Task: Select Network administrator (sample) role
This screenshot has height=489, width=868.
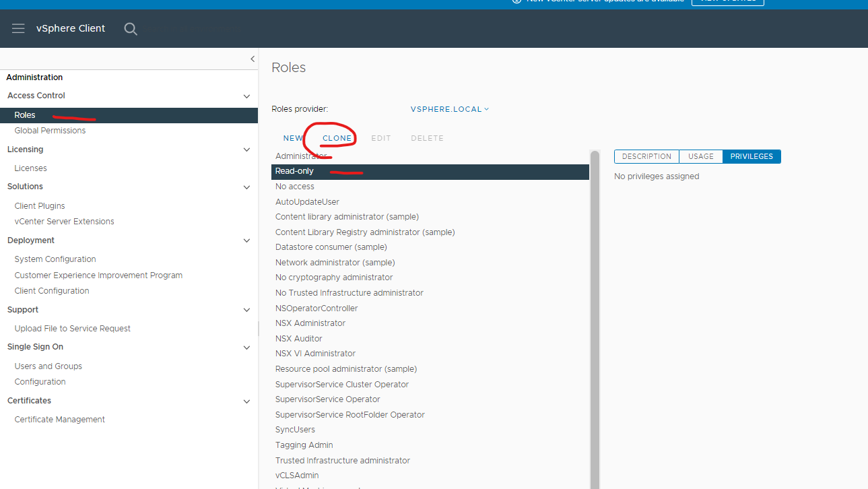Action: click(430, 263)
